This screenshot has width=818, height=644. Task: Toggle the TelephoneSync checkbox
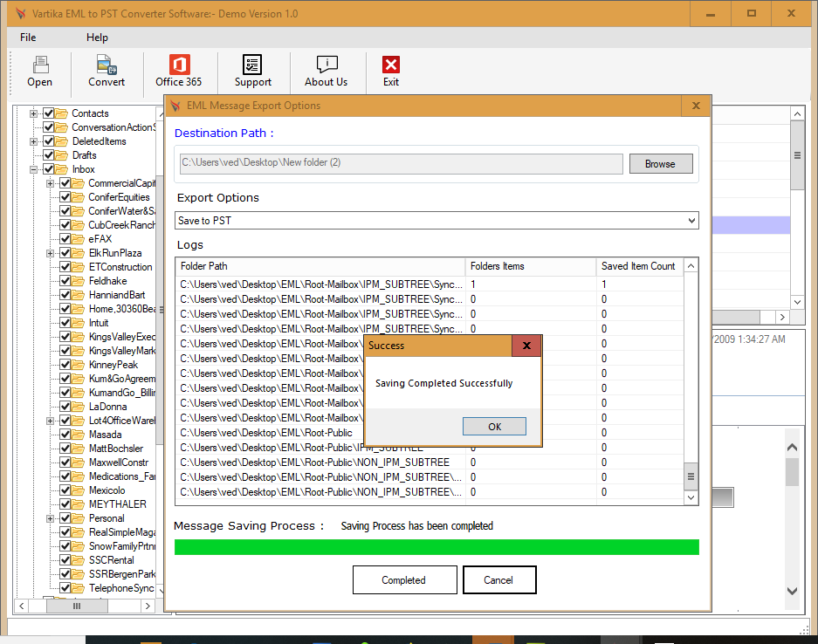65,587
